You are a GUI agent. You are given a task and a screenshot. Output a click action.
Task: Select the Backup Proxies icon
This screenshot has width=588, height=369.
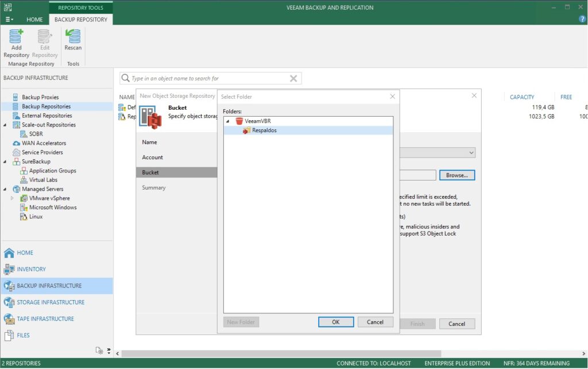coord(16,97)
